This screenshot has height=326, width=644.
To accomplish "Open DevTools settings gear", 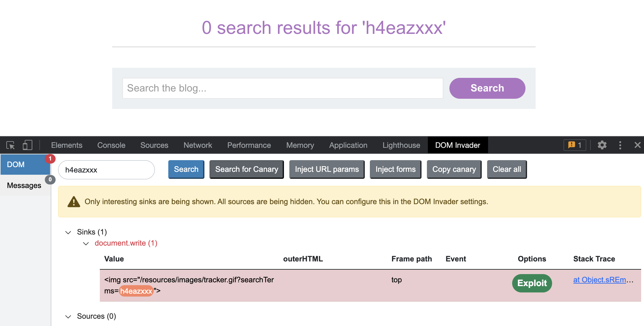I will [x=602, y=145].
